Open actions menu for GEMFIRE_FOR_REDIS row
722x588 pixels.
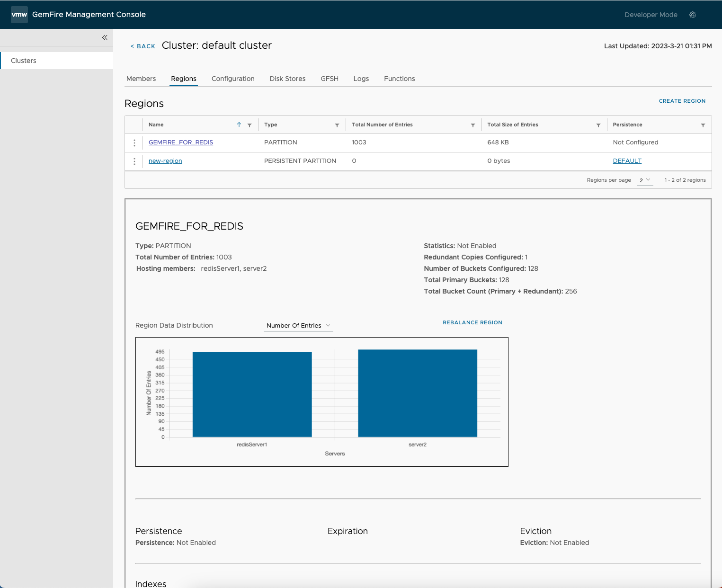tap(134, 143)
